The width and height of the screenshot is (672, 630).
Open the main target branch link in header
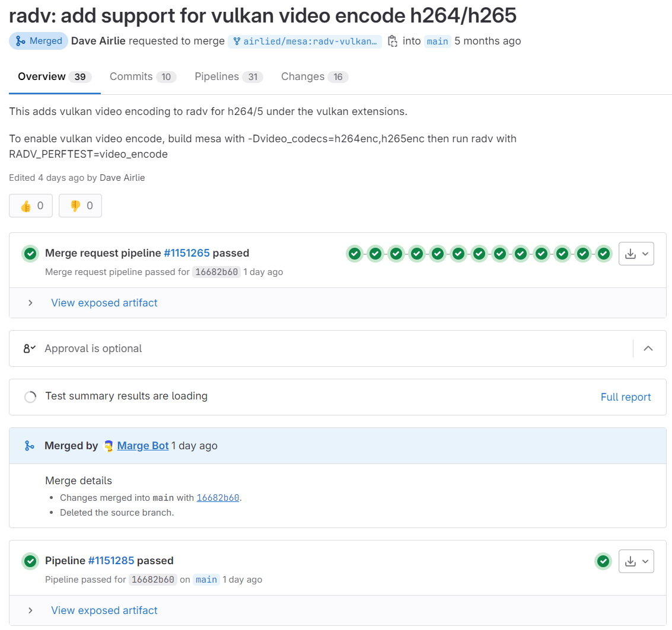click(x=437, y=41)
